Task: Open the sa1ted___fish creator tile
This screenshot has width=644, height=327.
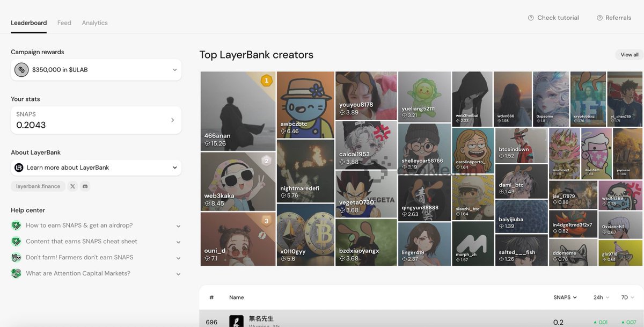Action: click(x=521, y=250)
